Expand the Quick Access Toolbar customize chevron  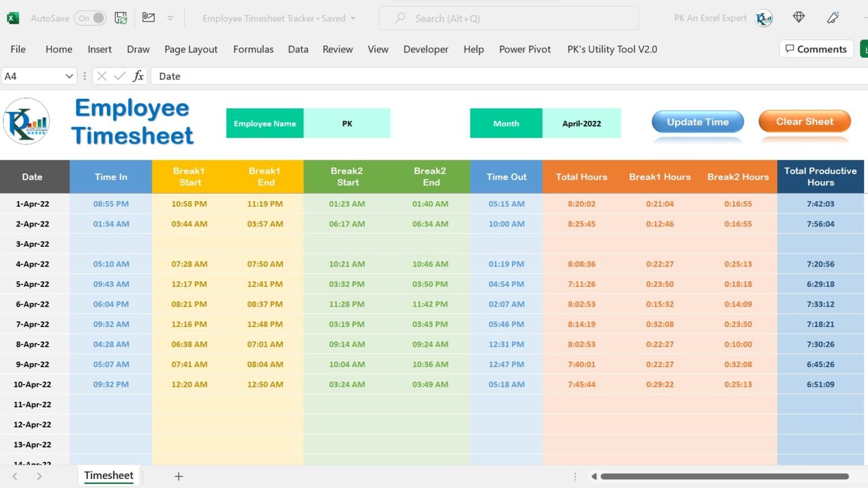[171, 18]
